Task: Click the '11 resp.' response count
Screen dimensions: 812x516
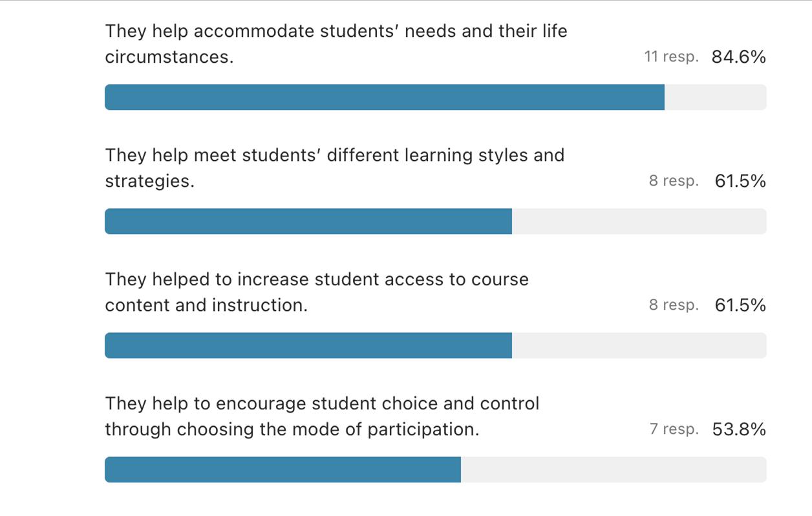Action: click(671, 57)
